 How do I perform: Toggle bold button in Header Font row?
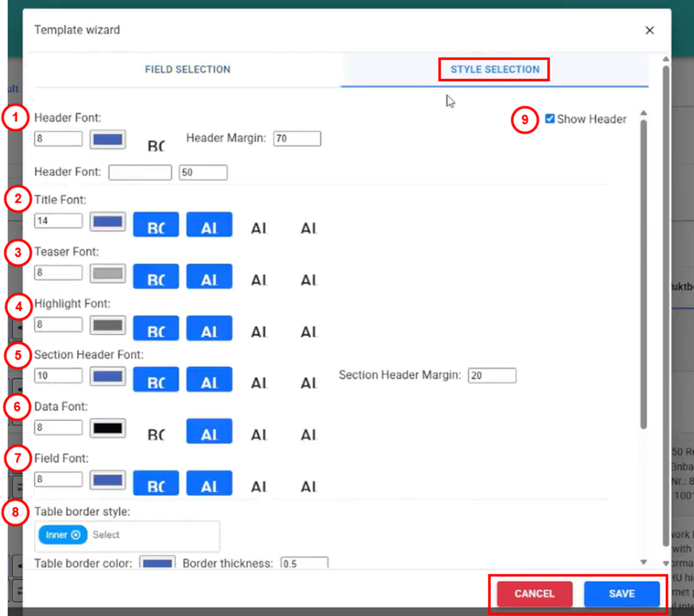pyautogui.click(x=156, y=145)
